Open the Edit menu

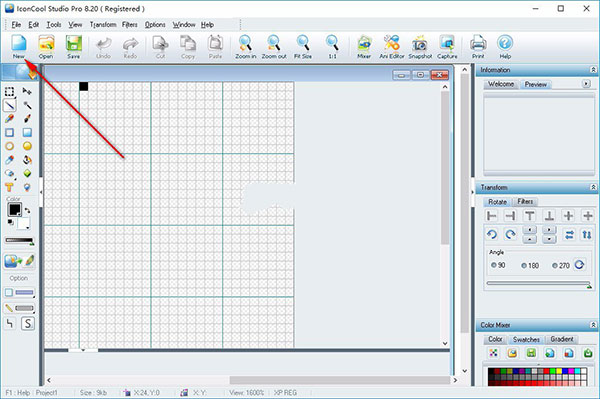pos(34,25)
